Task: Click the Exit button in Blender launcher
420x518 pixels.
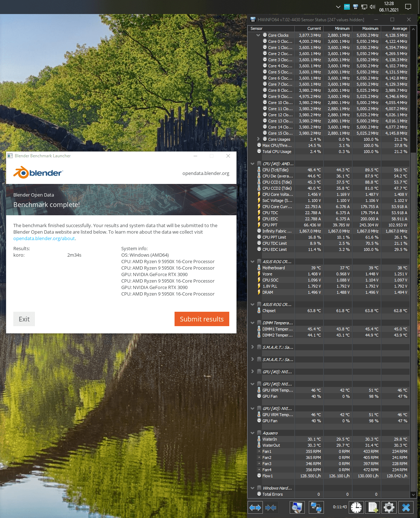Action: coord(24,319)
